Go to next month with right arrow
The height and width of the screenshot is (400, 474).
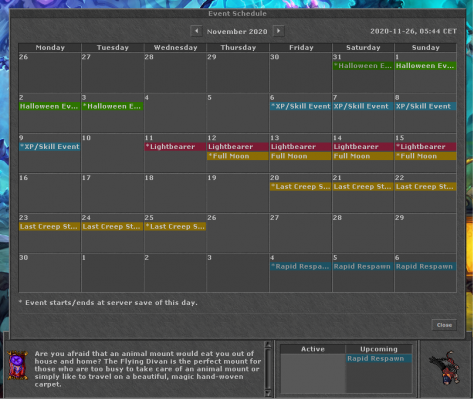click(278, 31)
